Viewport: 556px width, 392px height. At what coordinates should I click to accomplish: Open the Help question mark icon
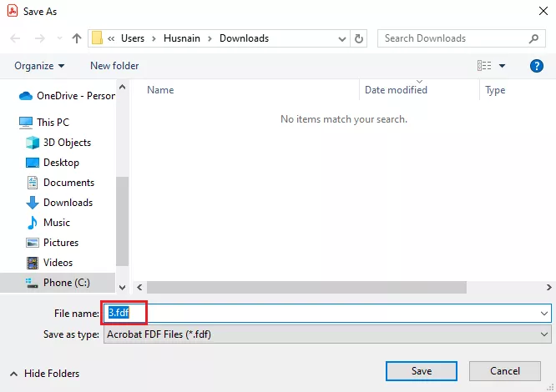coord(537,66)
